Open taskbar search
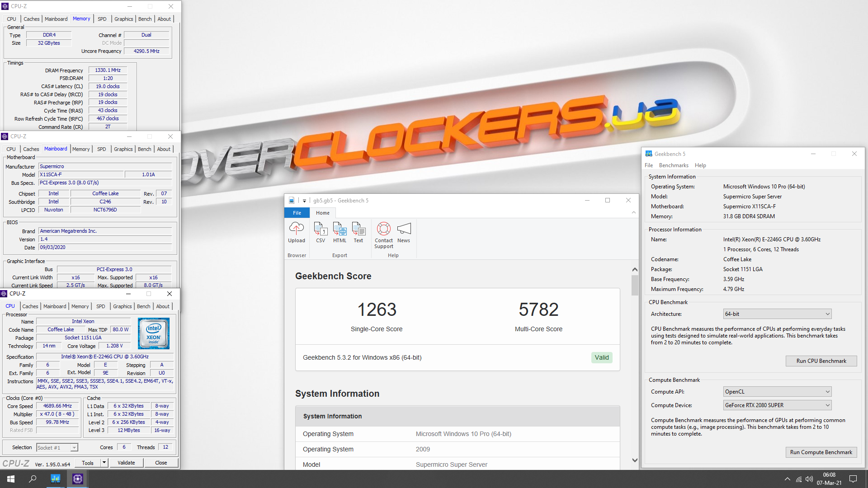 tap(33, 479)
